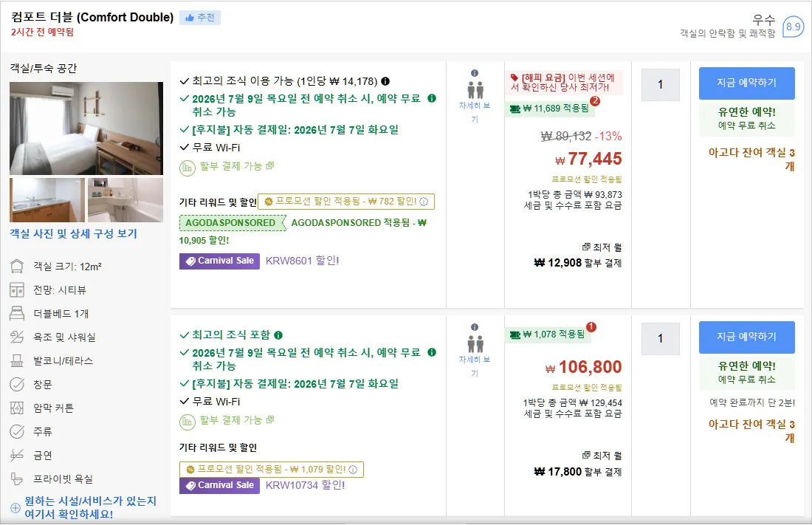Open second offer's 자세히 보기 link
This screenshot has width=812, height=525.
[x=475, y=366]
